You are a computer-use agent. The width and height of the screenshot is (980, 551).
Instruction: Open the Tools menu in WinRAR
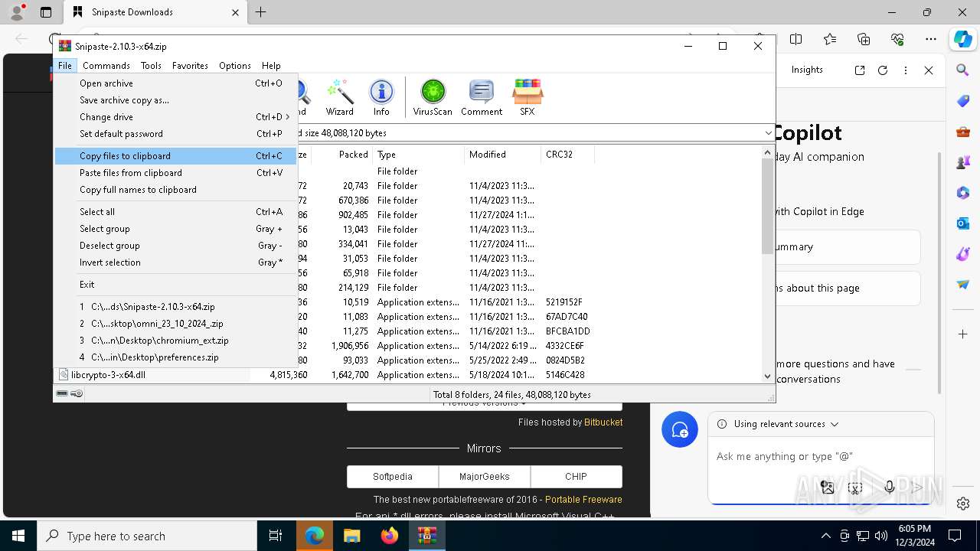(x=151, y=66)
